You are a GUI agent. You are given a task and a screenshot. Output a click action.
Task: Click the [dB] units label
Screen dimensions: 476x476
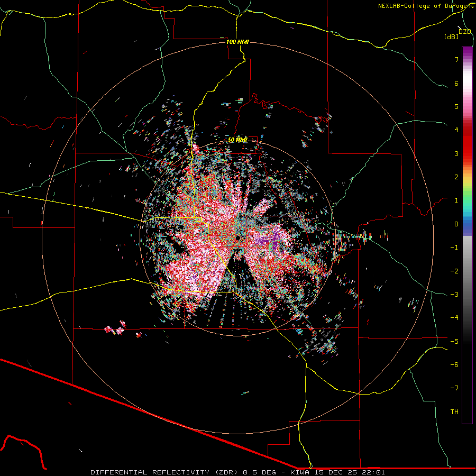click(x=452, y=36)
